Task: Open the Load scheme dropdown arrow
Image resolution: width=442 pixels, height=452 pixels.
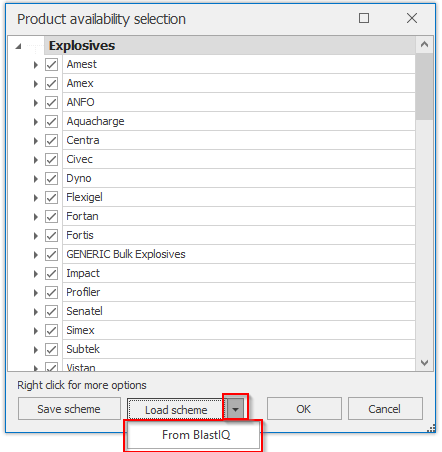Action: pyautogui.click(x=236, y=409)
